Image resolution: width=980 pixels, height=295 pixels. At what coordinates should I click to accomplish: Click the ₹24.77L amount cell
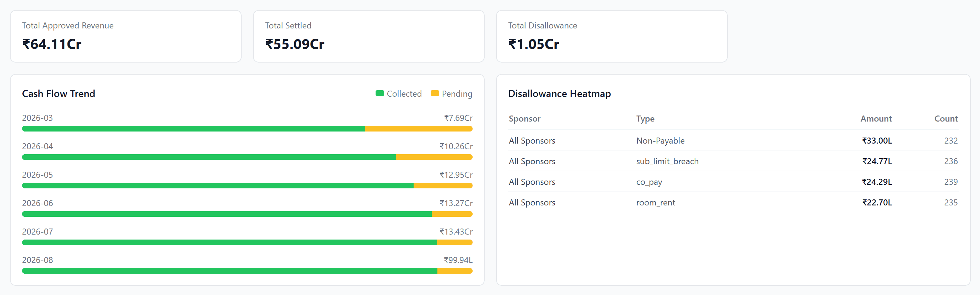tap(877, 161)
